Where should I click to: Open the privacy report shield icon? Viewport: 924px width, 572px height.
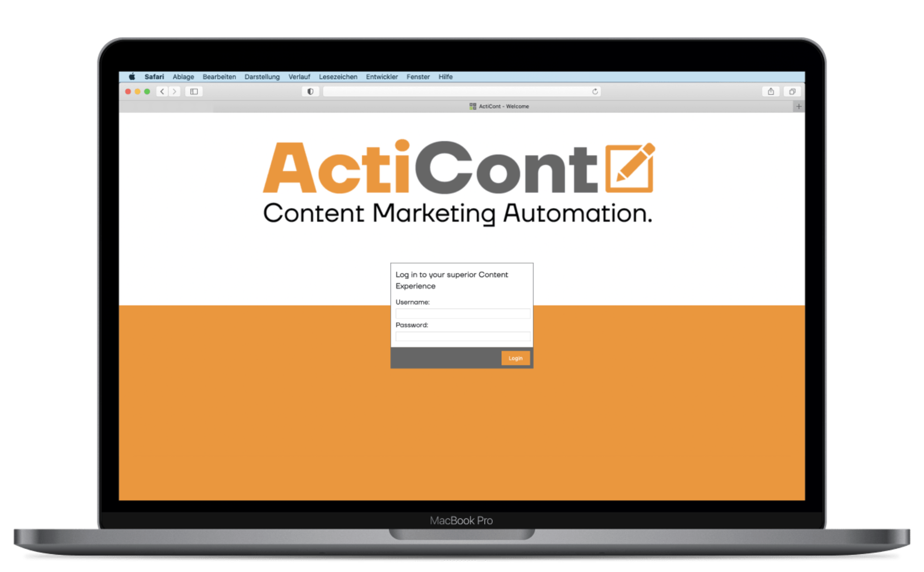310,91
